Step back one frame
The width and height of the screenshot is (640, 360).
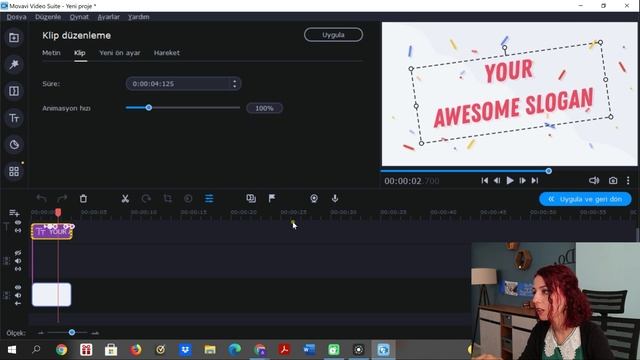click(x=497, y=180)
